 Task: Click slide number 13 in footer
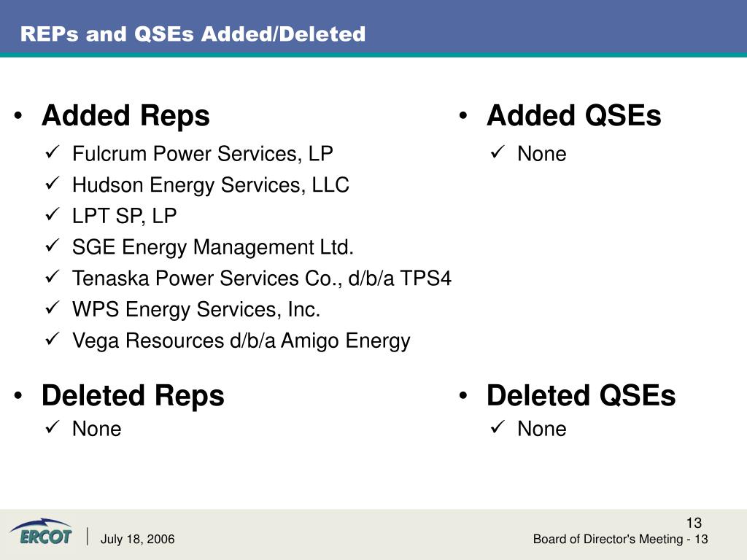[x=694, y=523]
